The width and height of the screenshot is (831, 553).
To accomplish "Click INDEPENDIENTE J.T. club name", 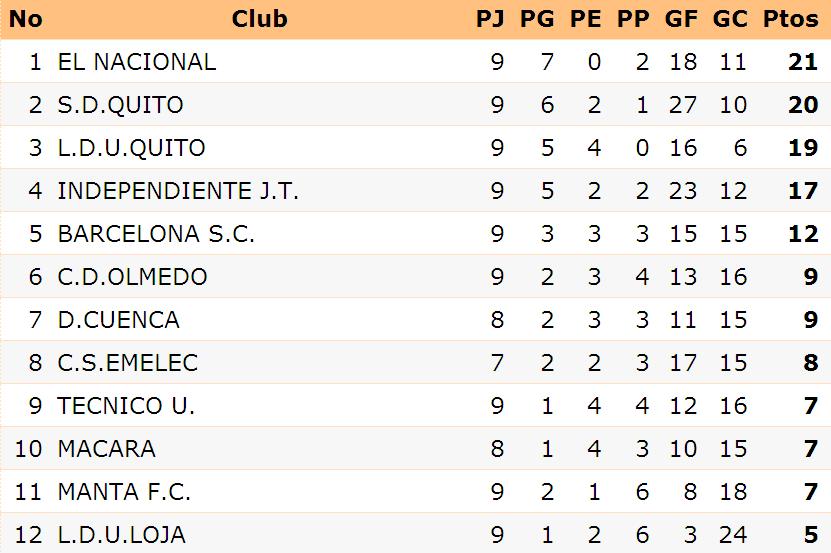I will (x=178, y=191).
